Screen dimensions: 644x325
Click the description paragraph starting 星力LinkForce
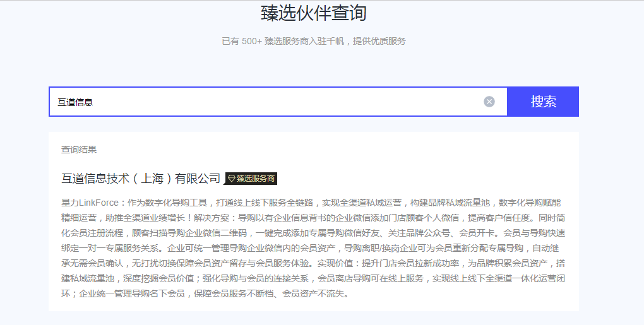[313, 248]
